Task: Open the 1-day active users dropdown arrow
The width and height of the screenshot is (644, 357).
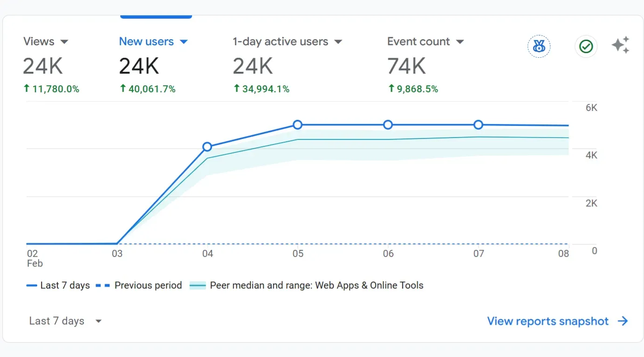Action: (338, 42)
